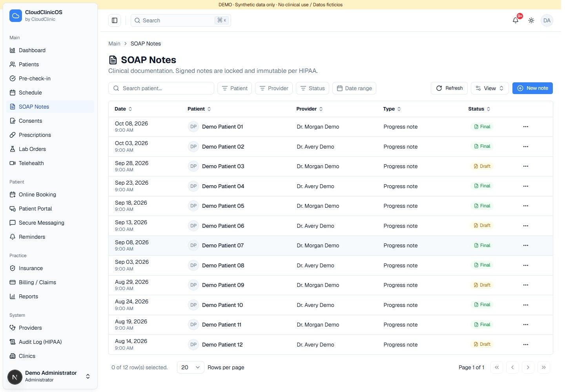Click the Draft badge for Demo Patient 09
This screenshot has height=392, width=565.
(482, 285)
